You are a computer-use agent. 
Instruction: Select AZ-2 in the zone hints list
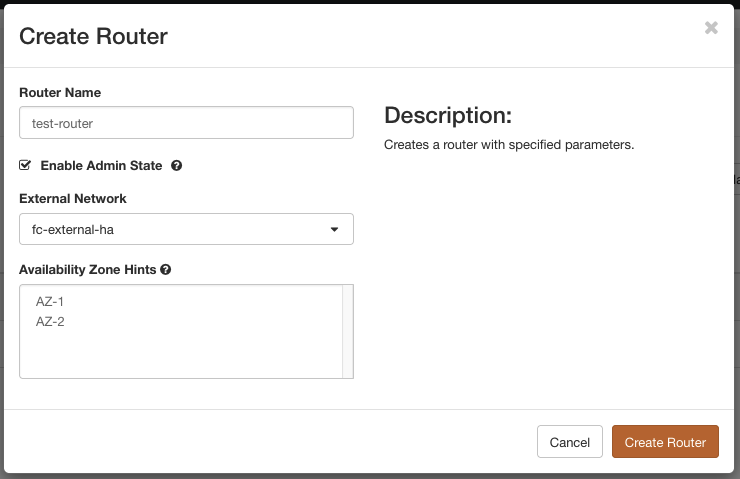(x=50, y=322)
